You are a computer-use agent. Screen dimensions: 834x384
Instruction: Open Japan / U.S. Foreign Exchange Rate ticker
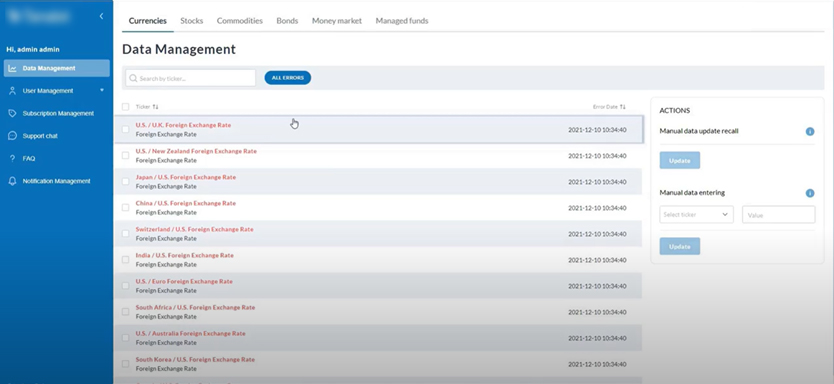pyautogui.click(x=186, y=177)
